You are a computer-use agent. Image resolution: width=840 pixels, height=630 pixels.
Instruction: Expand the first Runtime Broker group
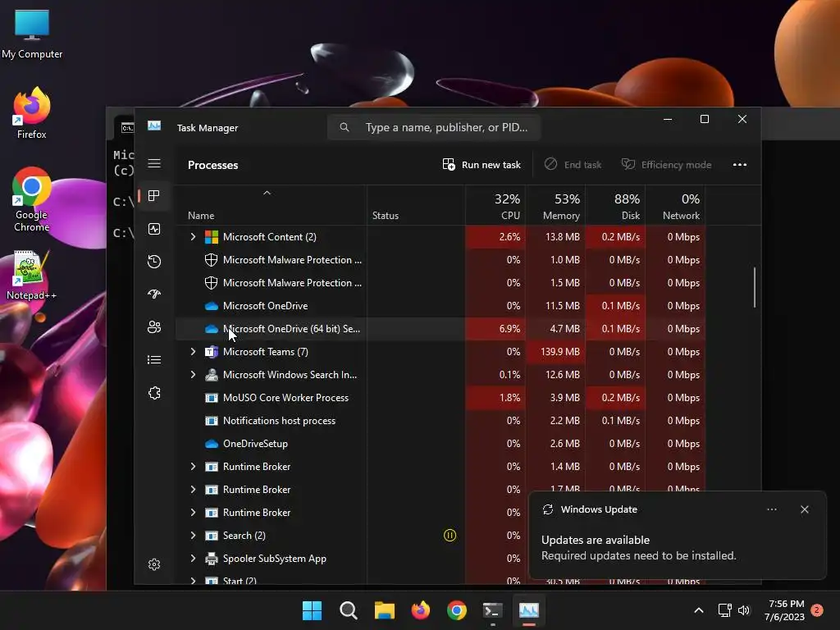coord(194,467)
